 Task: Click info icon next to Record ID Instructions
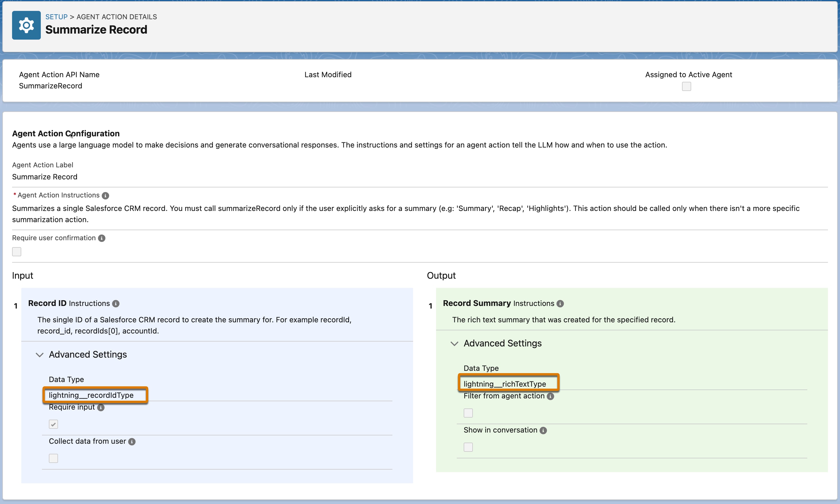coord(116,304)
